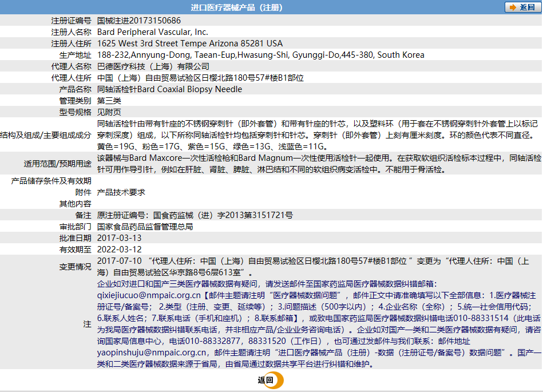Click the 有效期至 label
Screen dimensions: 543x392
(75, 250)
